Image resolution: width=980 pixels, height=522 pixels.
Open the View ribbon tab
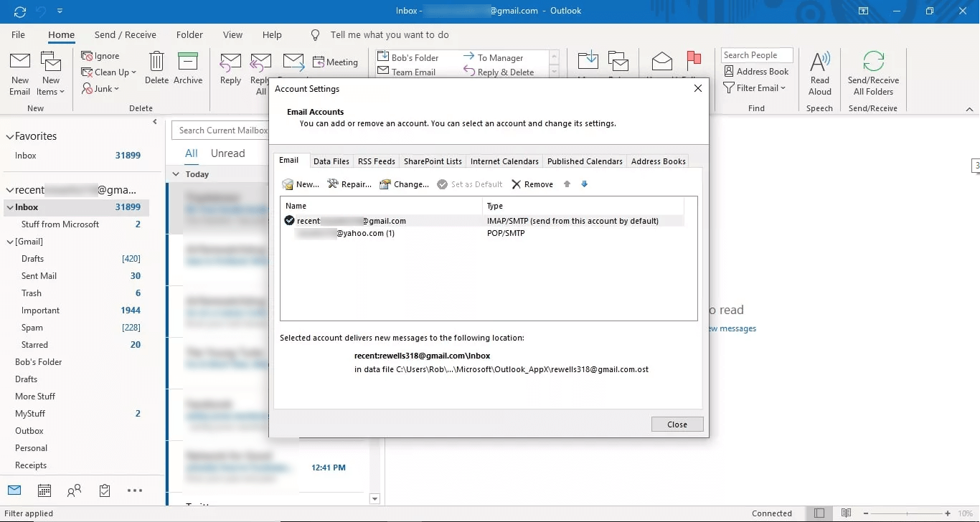coord(232,34)
